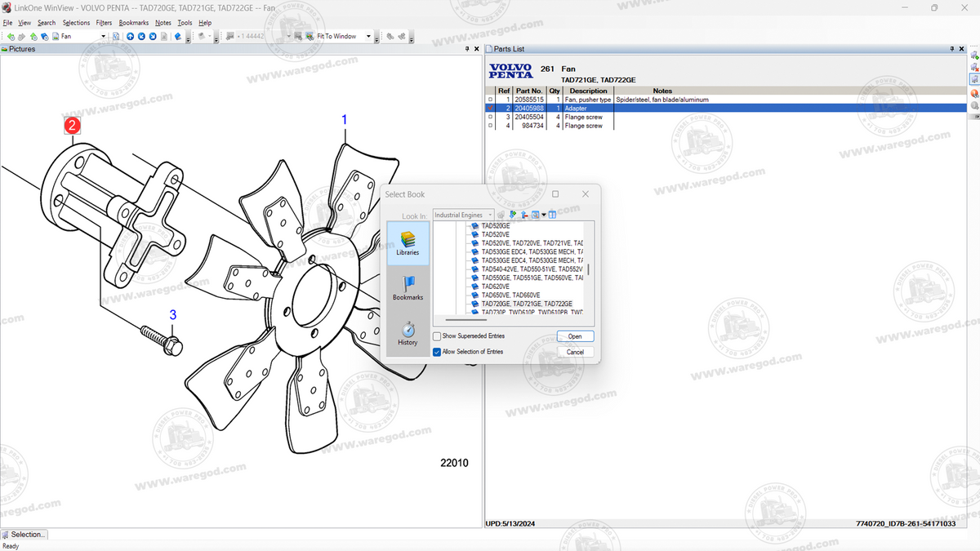Image resolution: width=980 pixels, height=551 pixels.
Task: Open the Tools menu
Action: point(185,23)
